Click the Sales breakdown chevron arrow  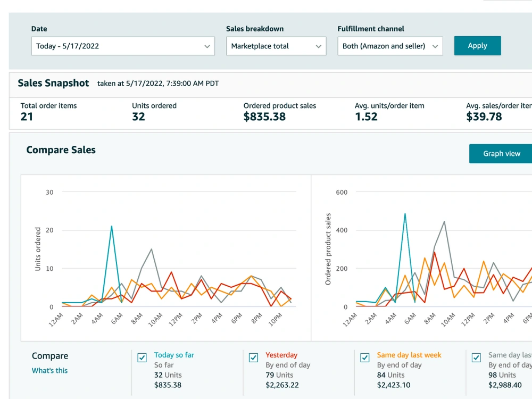pos(318,46)
